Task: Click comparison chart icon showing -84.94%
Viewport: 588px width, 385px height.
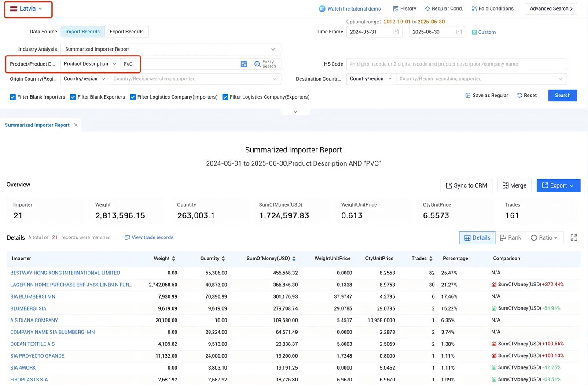Action: (494, 308)
